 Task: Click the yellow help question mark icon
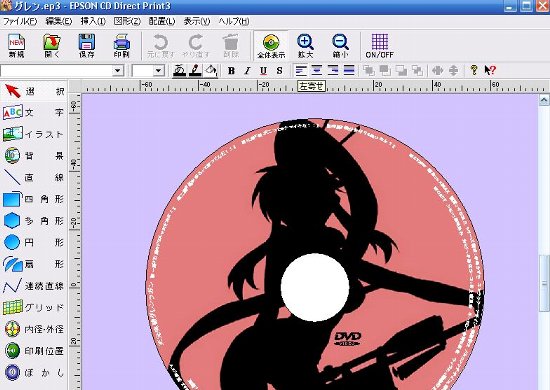pos(474,70)
